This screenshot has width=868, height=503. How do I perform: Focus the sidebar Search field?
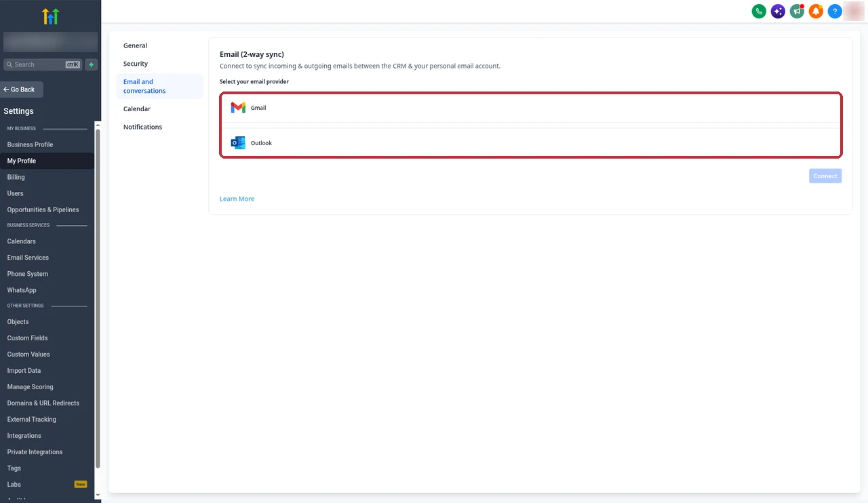coord(43,64)
